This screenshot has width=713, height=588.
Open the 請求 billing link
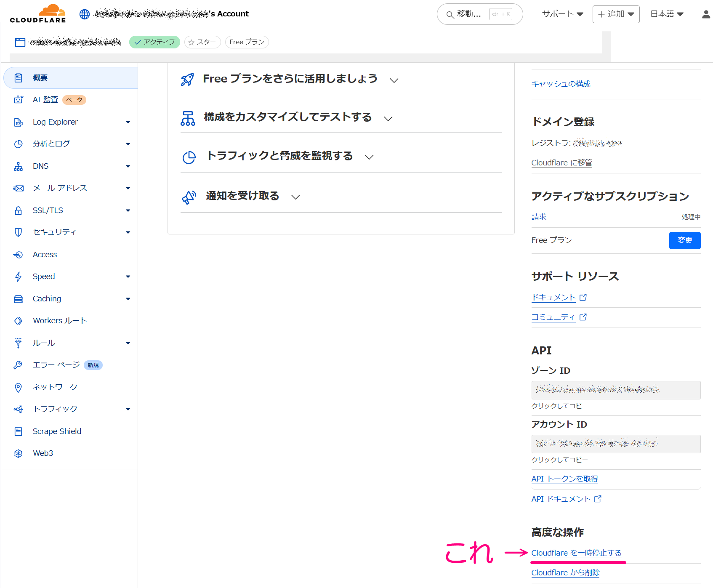coord(539,217)
